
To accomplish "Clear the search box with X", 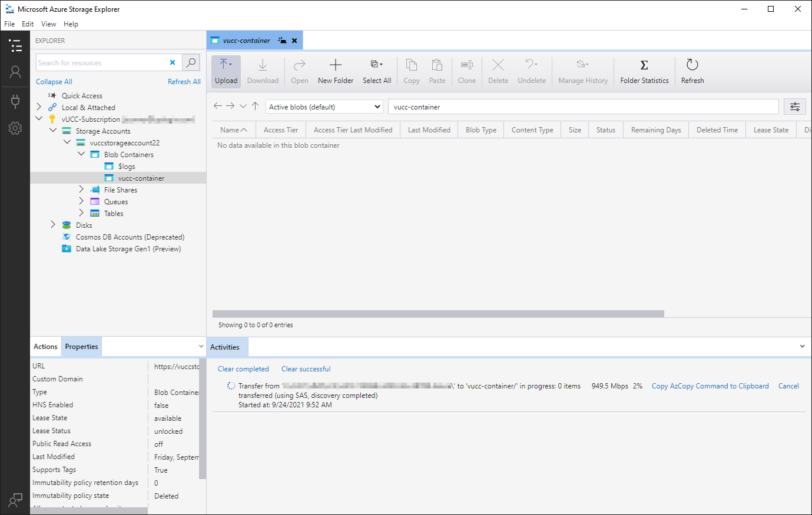I will (173, 62).
